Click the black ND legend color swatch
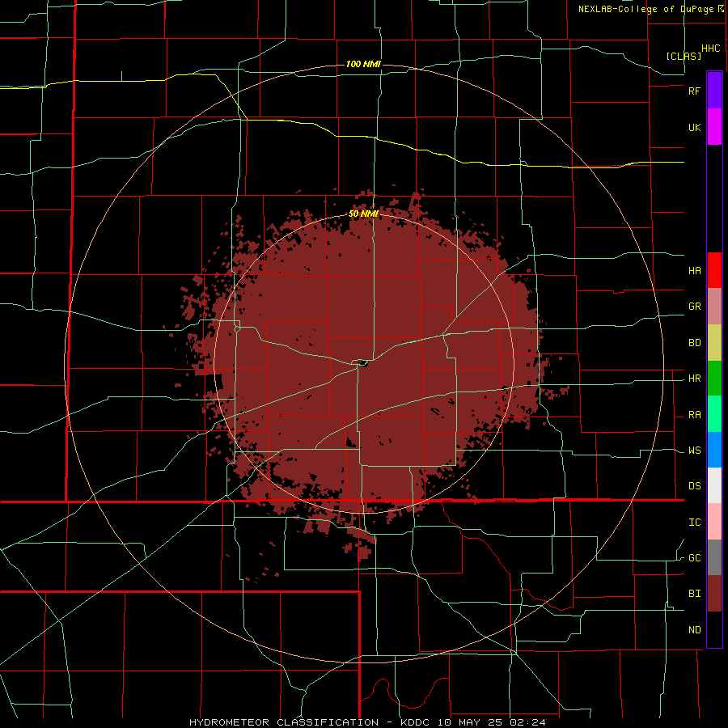The image size is (728, 728). click(x=714, y=629)
